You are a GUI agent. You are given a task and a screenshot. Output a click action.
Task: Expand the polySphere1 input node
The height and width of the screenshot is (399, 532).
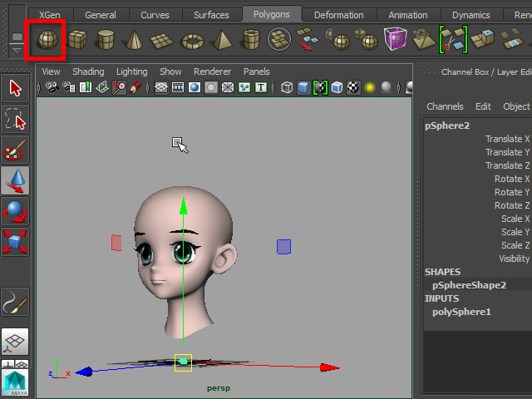click(x=461, y=312)
